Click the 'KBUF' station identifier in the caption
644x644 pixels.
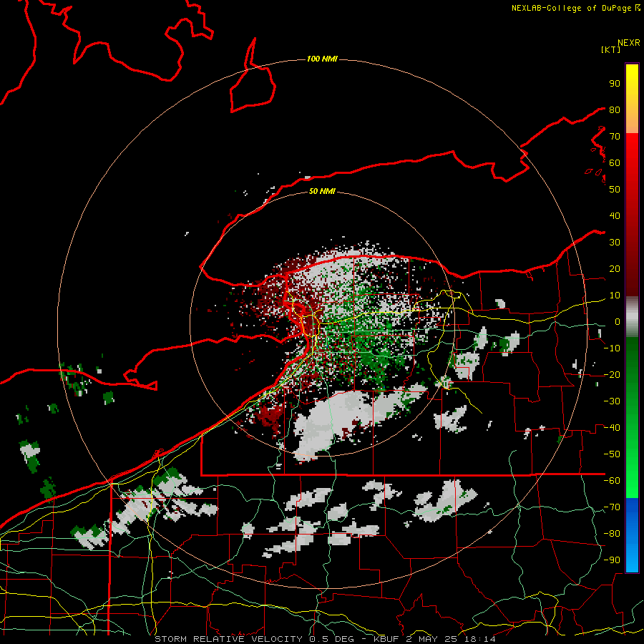coord(386,639)
